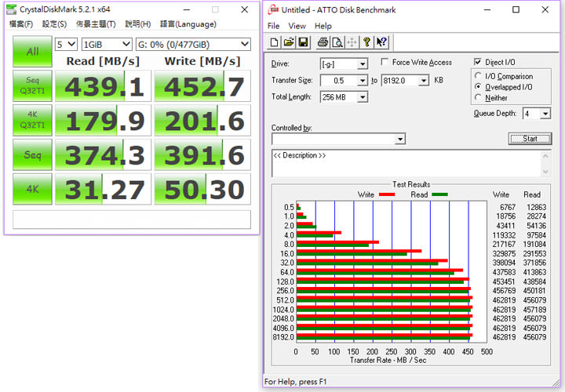
Task: Click the 4K Q32T1 write value 201.6
Action: (202, 120)
